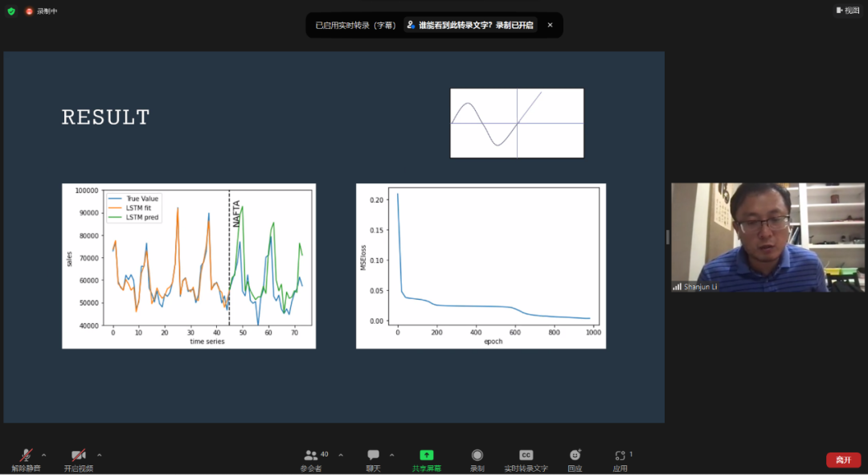The width and height of the screenshot is (868, 475).
Task: Expand the arrow next to participants
Action: tap(340, 454)
